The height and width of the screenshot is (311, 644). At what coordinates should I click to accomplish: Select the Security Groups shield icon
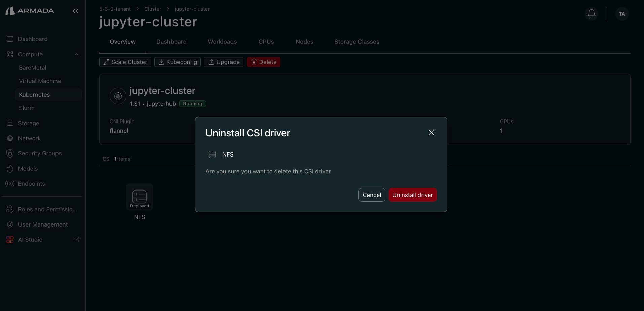(10, 153)
